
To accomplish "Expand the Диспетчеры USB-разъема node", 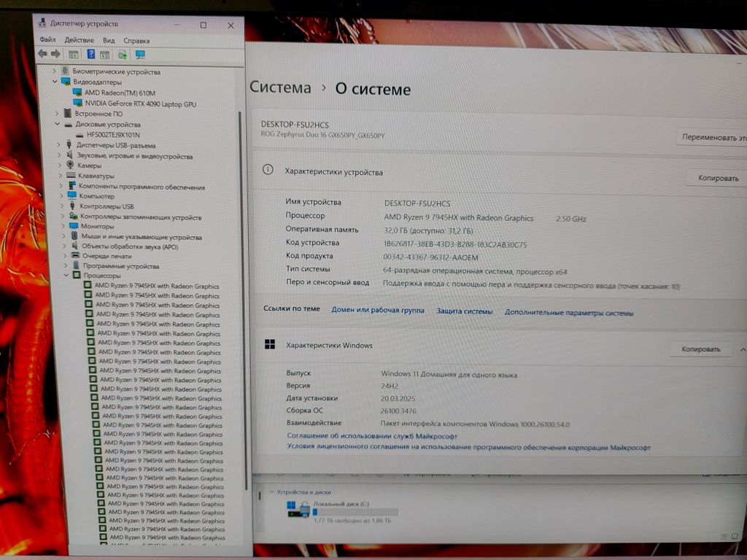I will tap(59, 145).
